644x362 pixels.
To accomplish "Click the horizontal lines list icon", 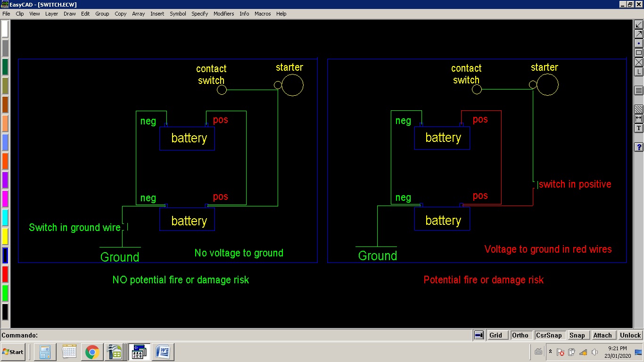I will tap(639, 90).
